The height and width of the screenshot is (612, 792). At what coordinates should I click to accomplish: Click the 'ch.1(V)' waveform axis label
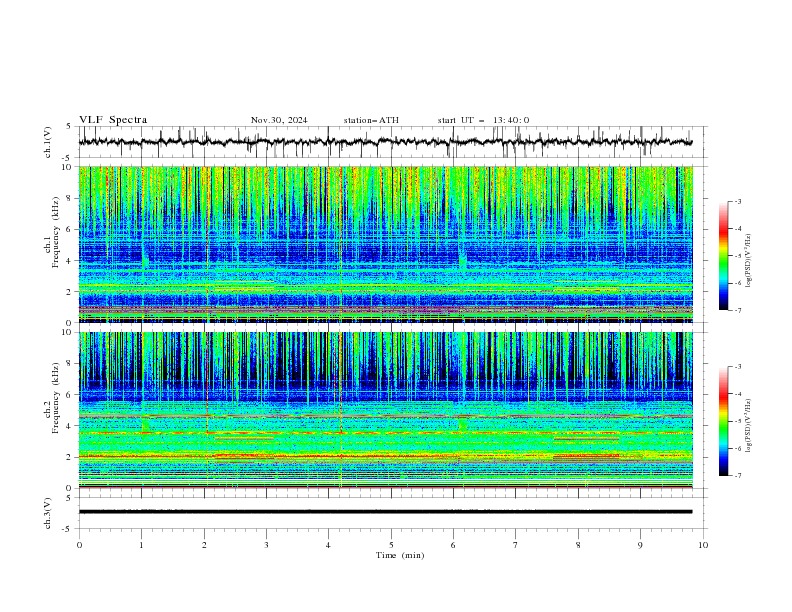[48, 142]
